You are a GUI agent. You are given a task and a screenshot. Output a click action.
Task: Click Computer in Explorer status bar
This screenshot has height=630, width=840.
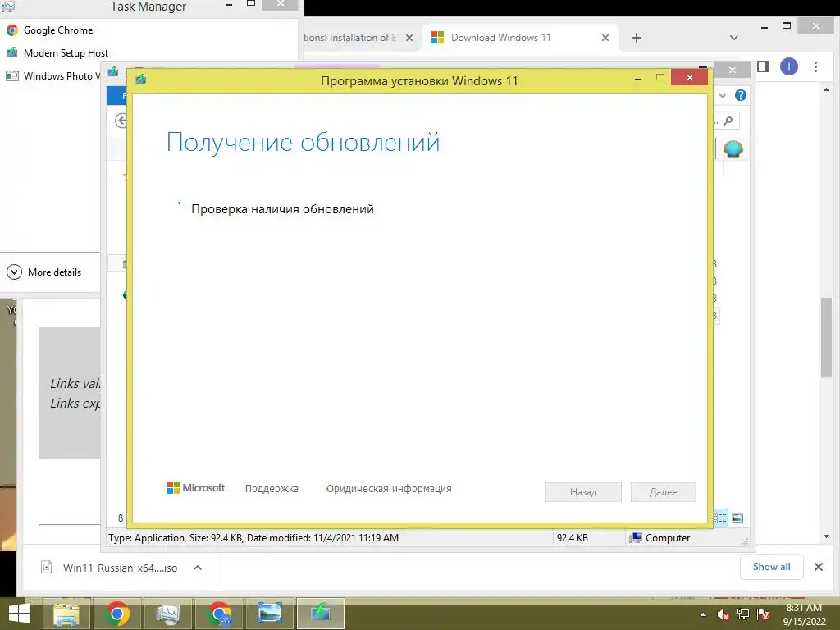pyautogui.click(x=660, y=538)
